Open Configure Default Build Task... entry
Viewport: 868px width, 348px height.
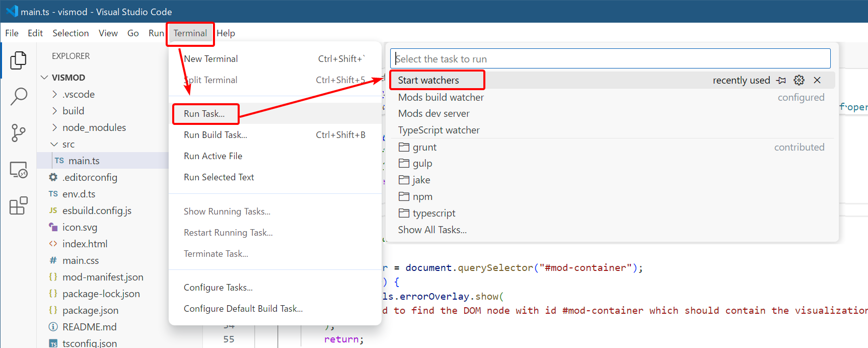(275, 309)
